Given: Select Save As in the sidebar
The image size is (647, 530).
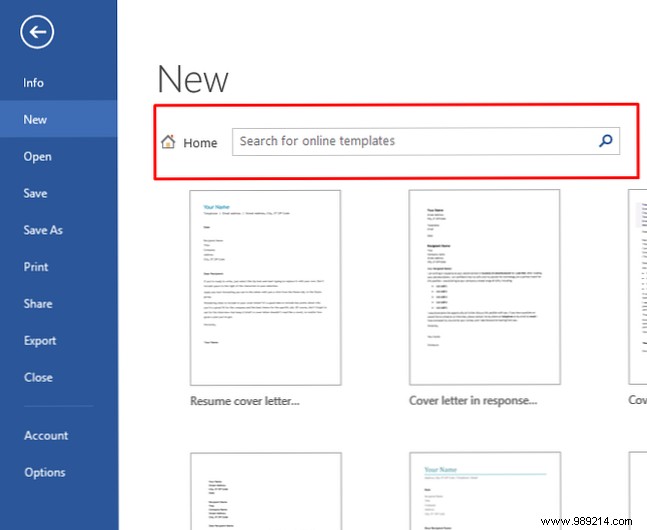Looking at the screenshot, I should pyautogui.click(x=43, y=230).
